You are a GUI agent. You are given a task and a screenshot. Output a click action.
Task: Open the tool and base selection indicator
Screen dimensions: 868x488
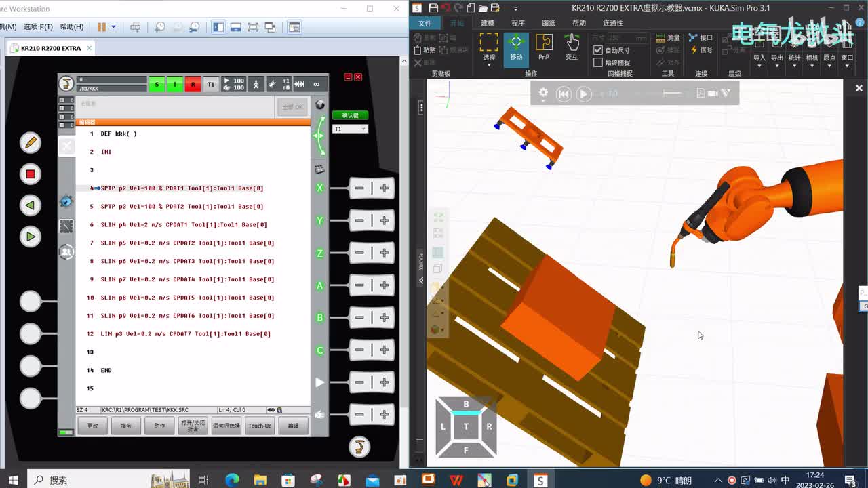click(x=278, y=85)
